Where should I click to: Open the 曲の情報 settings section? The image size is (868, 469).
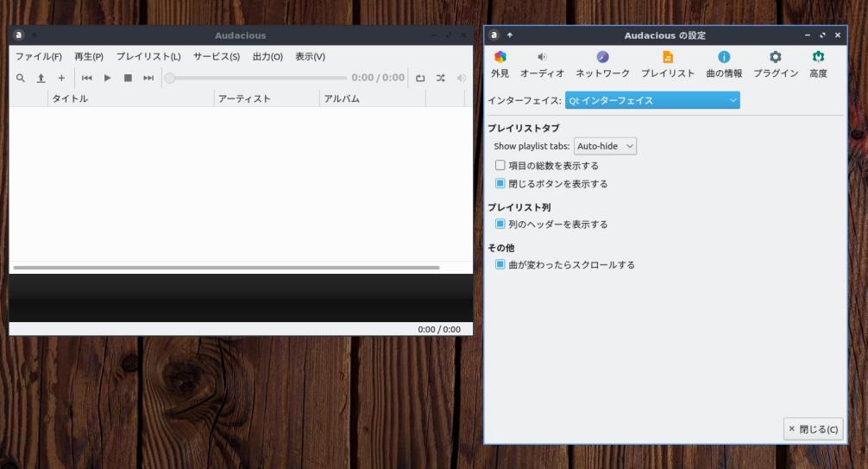pos(724,64)
